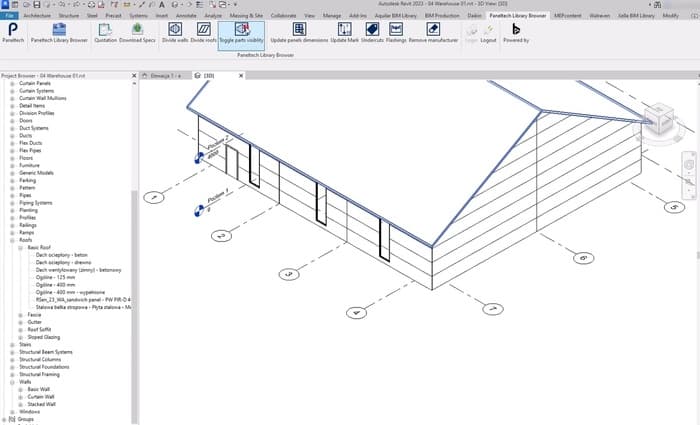Image resolution: width=700 pixels, height=425 pixels.
Task: Click the Logout button
Action: pyautogui.click(x=488, y=34)
